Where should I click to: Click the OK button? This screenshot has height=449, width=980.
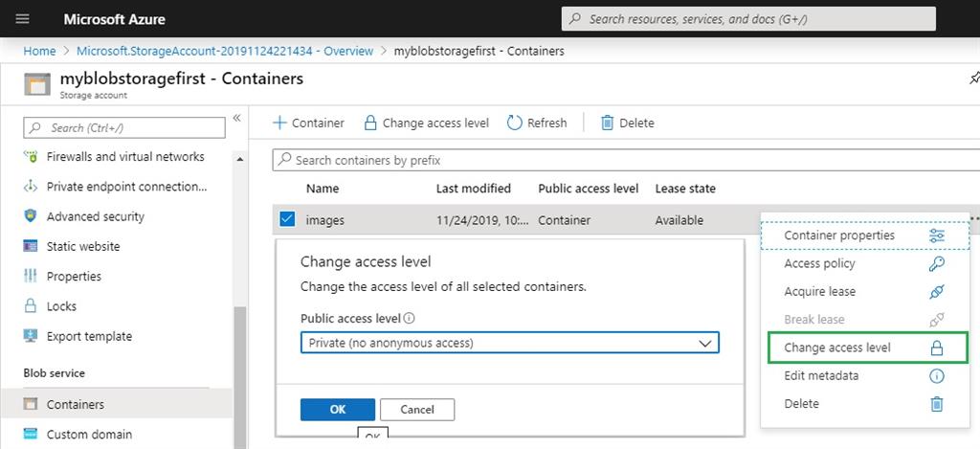pos(337,409)
